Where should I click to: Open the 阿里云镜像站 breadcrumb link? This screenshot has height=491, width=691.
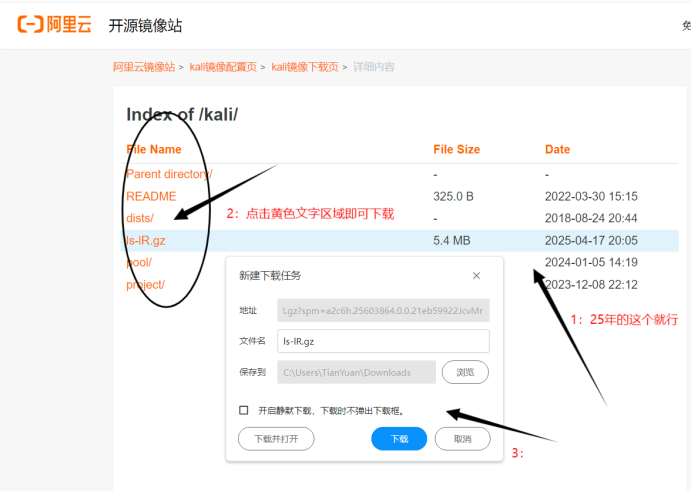click(144, 67)
